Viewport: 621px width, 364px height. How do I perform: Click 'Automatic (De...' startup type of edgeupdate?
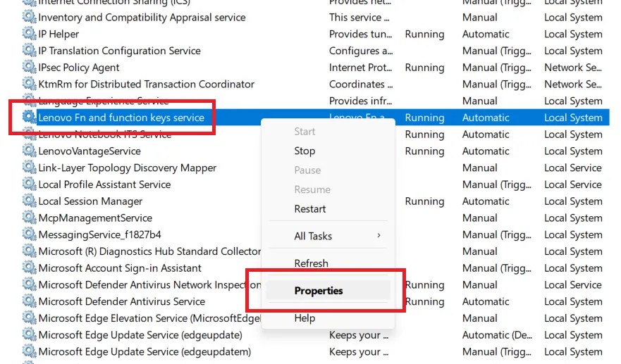[x=497, y=335]
